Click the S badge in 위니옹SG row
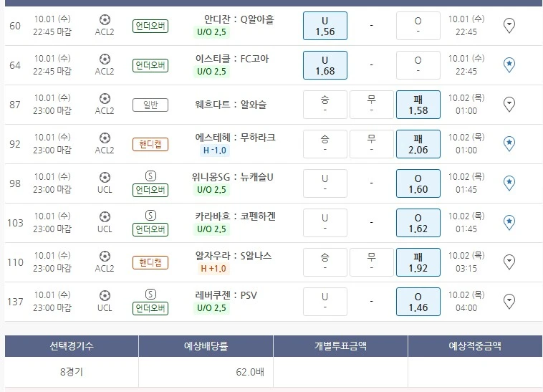The height and width of the screenshot is (392, 543). [x=150, y=176]
